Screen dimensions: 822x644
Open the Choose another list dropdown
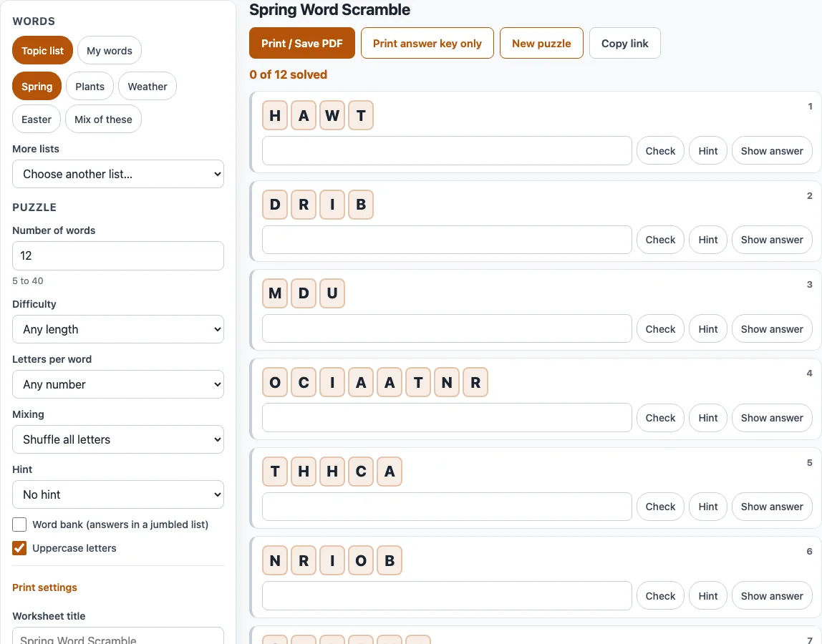pyautogui.click(x=118, y=174)
